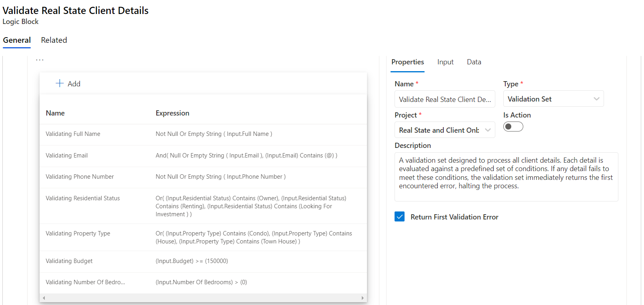This screenshot has width=644, height=305.
Task: Click the right scroll arrow of table
Action: [363, 298]
